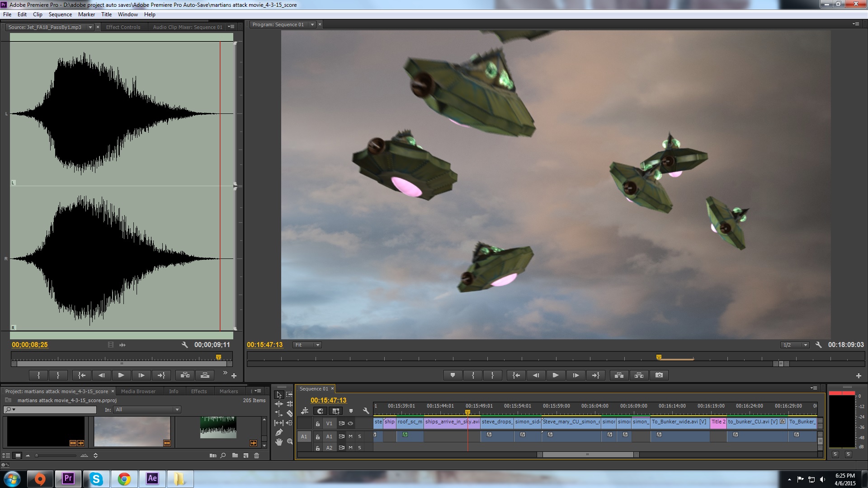Viewport: 868px width, 488px height.
Task: Switch to Media Browser tab
Action: [x=138, y=391]
